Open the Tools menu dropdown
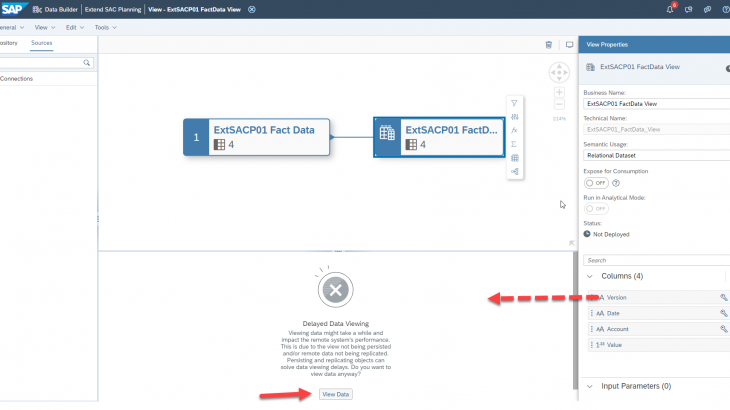 (104, 27)
